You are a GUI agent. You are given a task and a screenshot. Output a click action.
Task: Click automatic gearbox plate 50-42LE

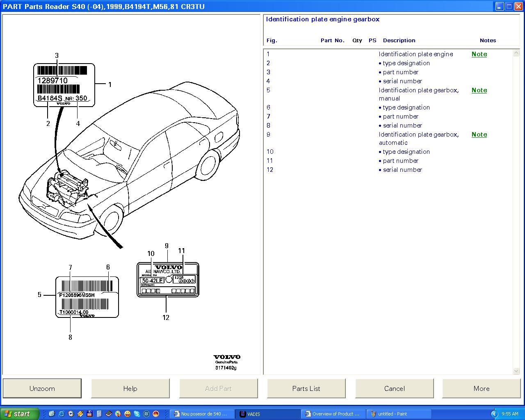168,280
